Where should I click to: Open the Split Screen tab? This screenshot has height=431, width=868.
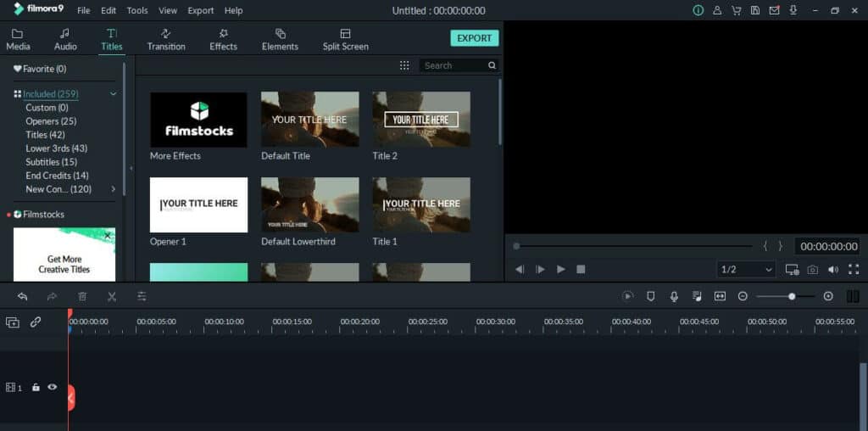pyautogui.click(x=346, y=40)
